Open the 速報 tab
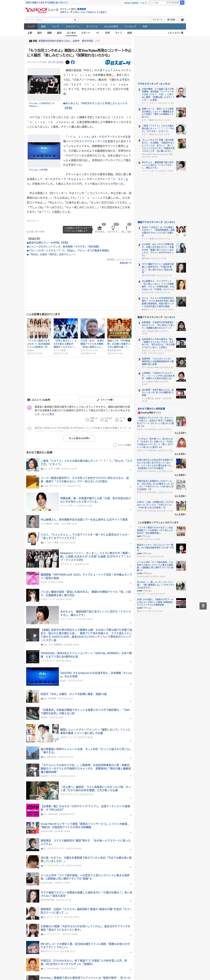 click(43, 27)
